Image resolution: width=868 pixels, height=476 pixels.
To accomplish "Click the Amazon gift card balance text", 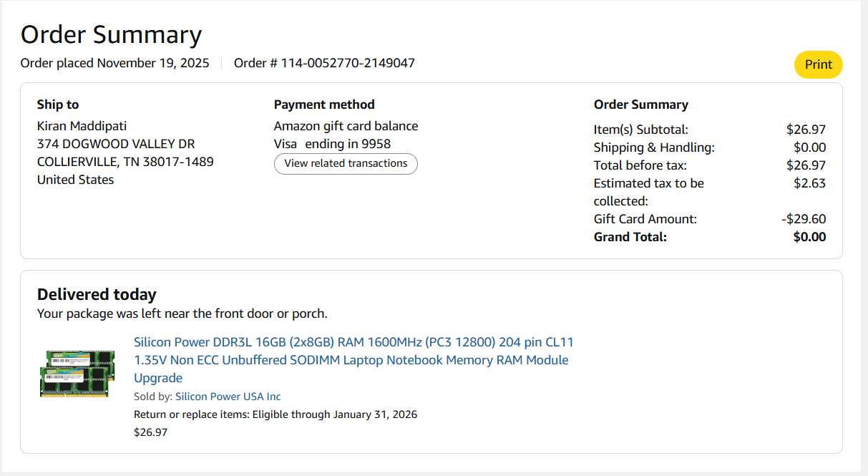I will coord(346,126).
